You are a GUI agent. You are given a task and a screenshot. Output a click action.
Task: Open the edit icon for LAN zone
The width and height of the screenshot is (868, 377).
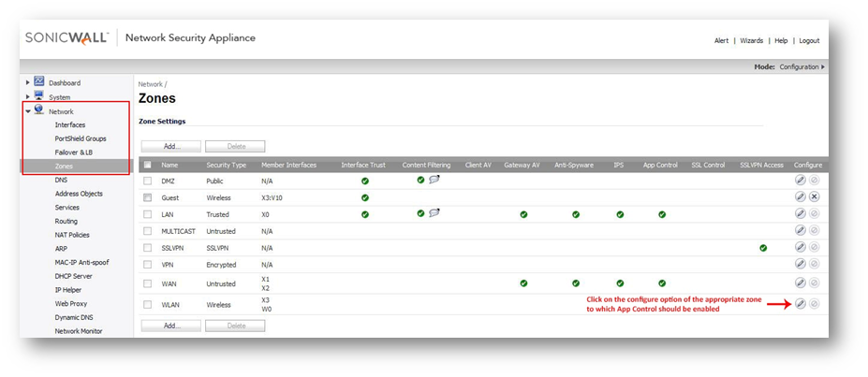coord(800,214)
